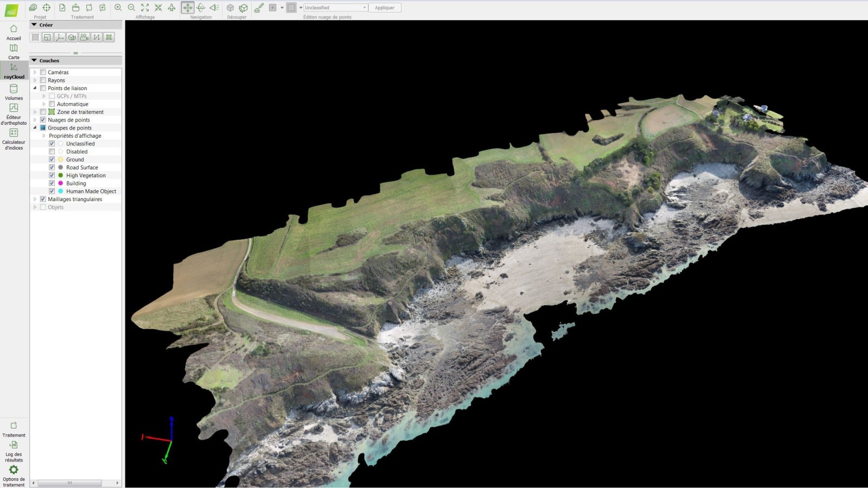Viewport: 868px width, 488px height.
Task: Uncheck the Ground point group
Action: pyautogui.click(x=52, y=159)
